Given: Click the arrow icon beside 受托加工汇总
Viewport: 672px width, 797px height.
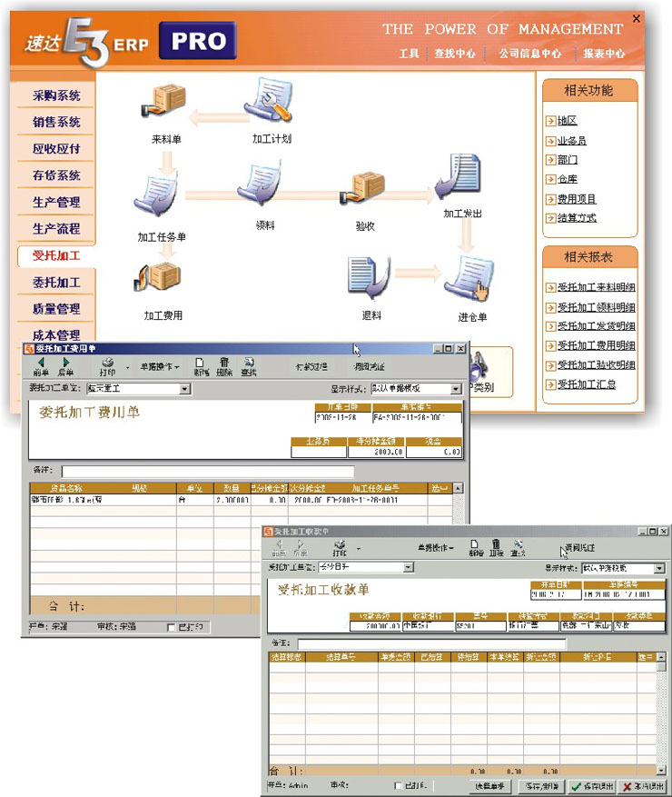Looking at the screenshot, I should 550,384.
